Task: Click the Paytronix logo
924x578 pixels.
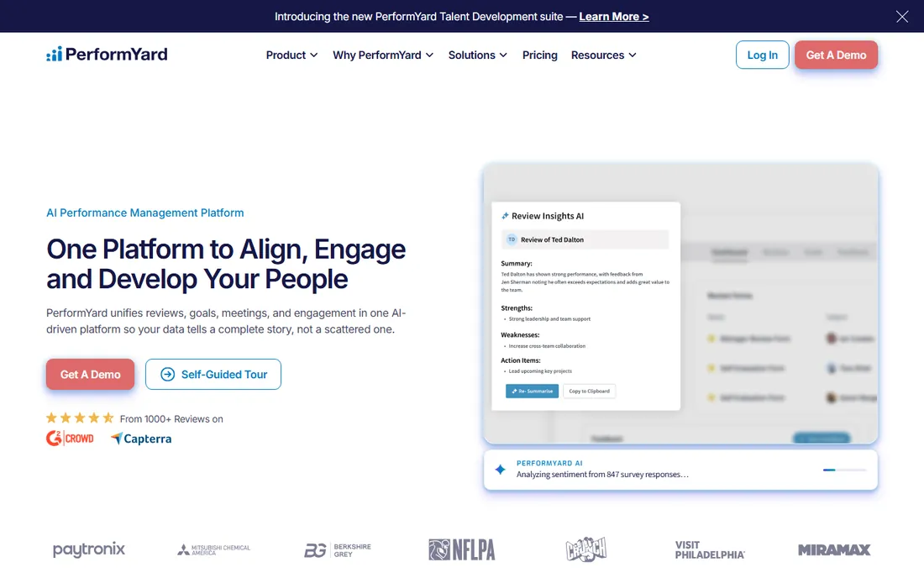Action: pyautogui.click(x=89, y=549)
